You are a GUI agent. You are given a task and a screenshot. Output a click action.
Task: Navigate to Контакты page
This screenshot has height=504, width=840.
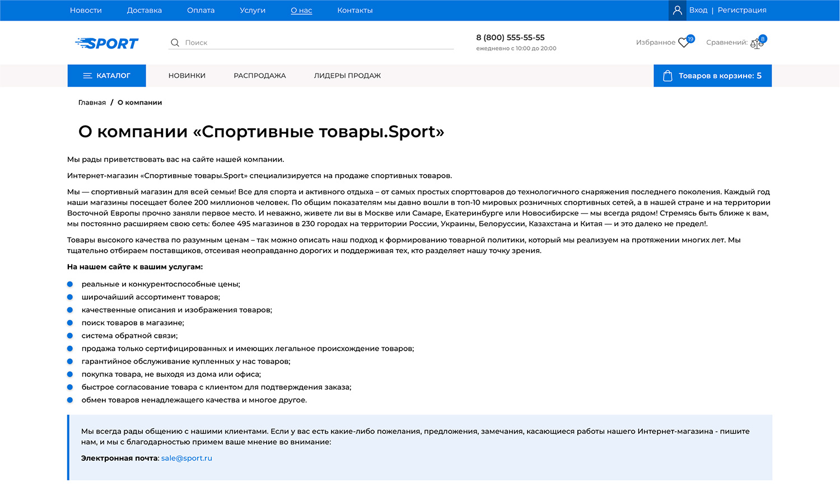click(x=354, y=10)
